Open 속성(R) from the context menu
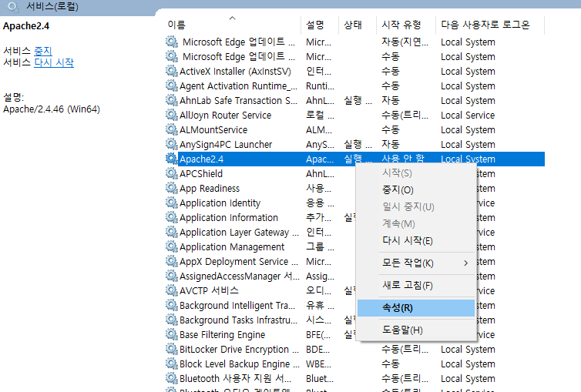The image size is (581, 392). 416,308
